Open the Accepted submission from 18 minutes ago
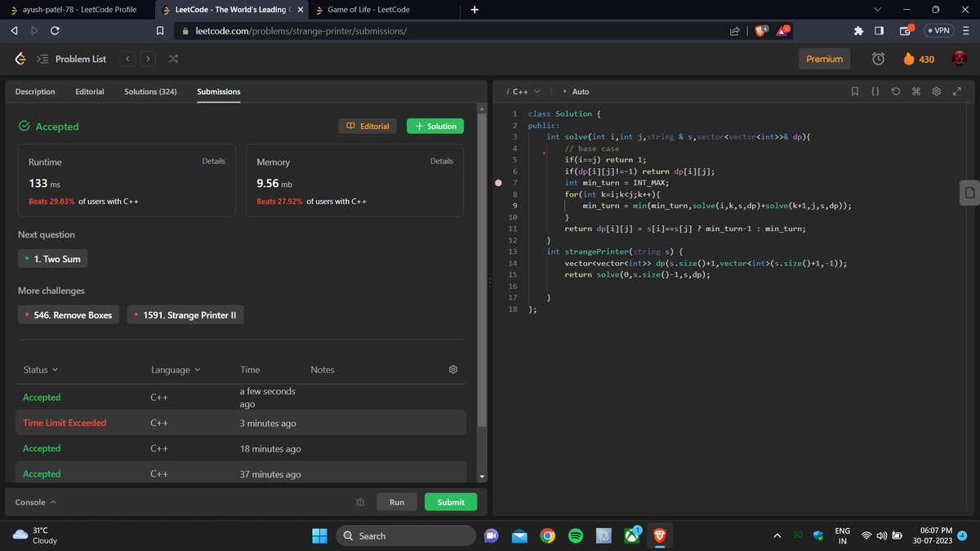This screenshot has width=980, height=551. click(x=241, y=448)
